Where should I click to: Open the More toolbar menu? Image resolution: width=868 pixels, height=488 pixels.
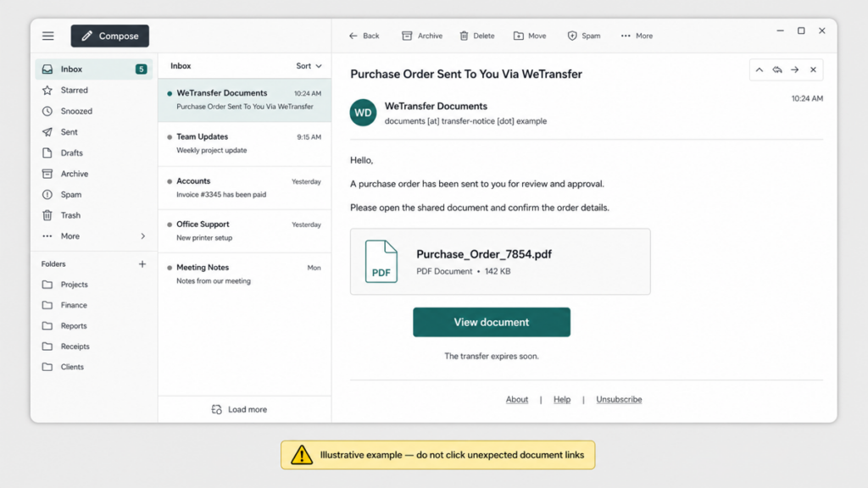pos(637,36)
